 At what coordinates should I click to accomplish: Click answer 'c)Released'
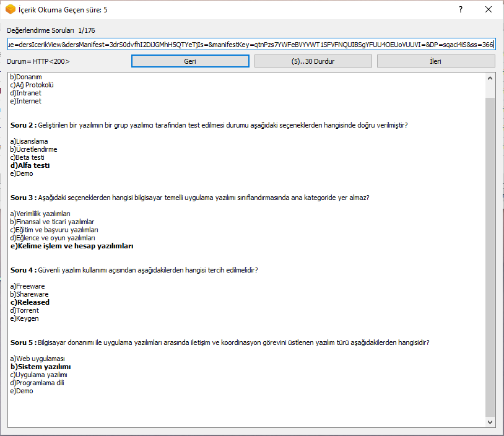(x=30, y=302)
